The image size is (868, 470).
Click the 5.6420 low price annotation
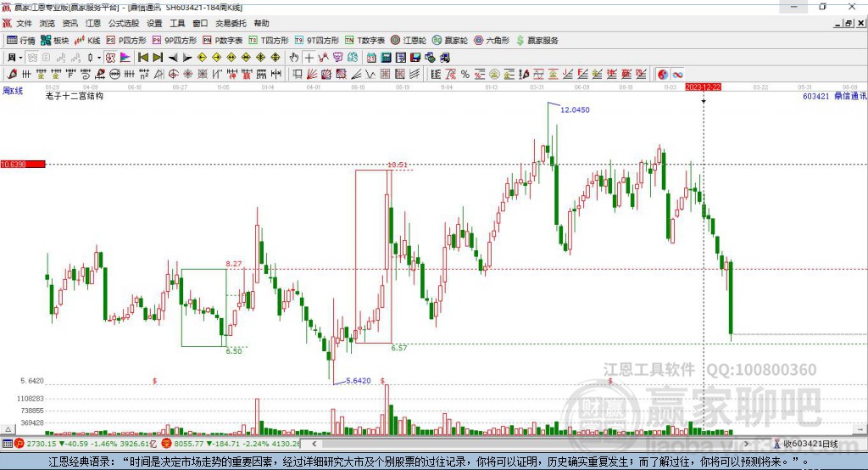[359, 381]
